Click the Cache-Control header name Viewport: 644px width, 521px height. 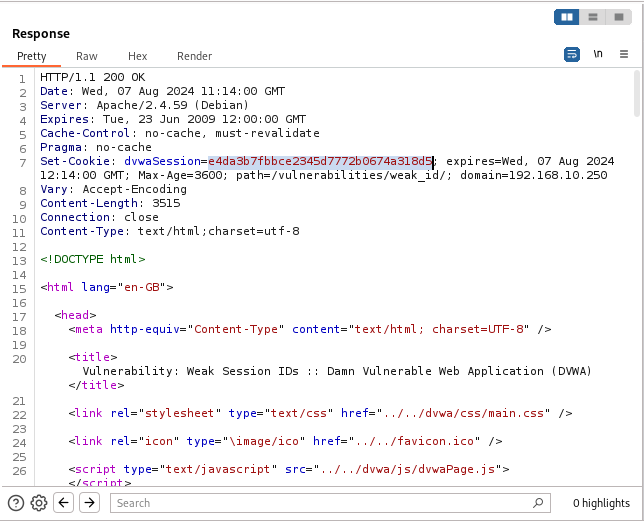pyautogui.click(x=85, y=133)
